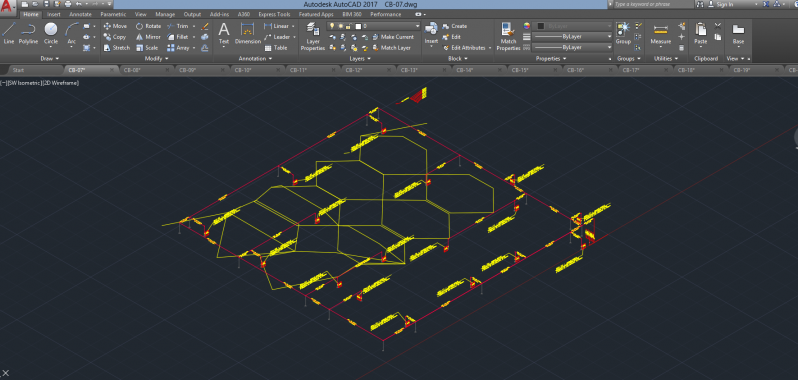Expand the Layers panel
This screenshot has height=380, width=798.
coord(360,59)
